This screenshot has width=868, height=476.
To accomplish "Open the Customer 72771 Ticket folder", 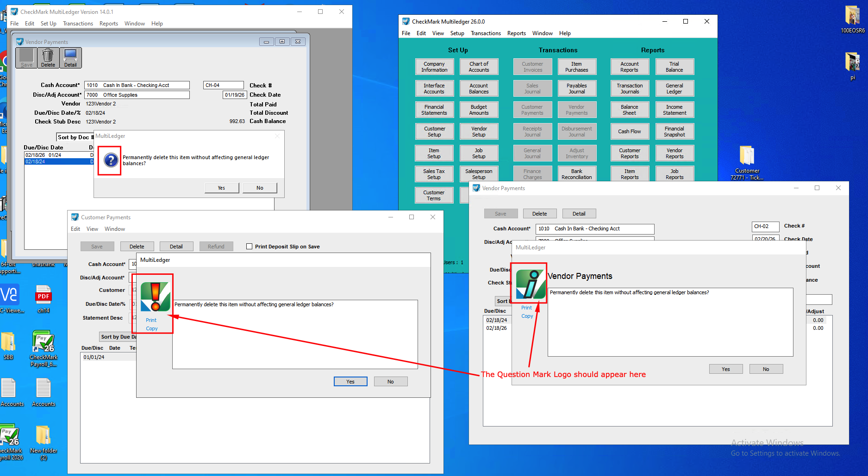I will pos(747,162).
